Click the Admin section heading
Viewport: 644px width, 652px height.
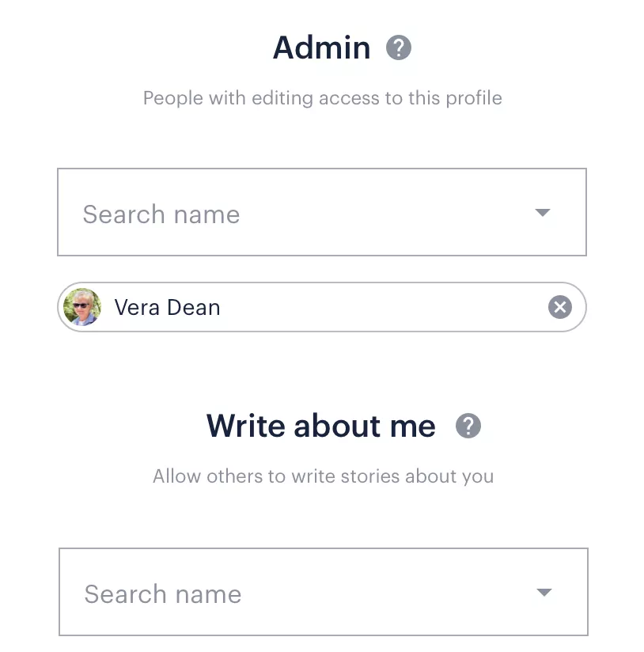321,47
